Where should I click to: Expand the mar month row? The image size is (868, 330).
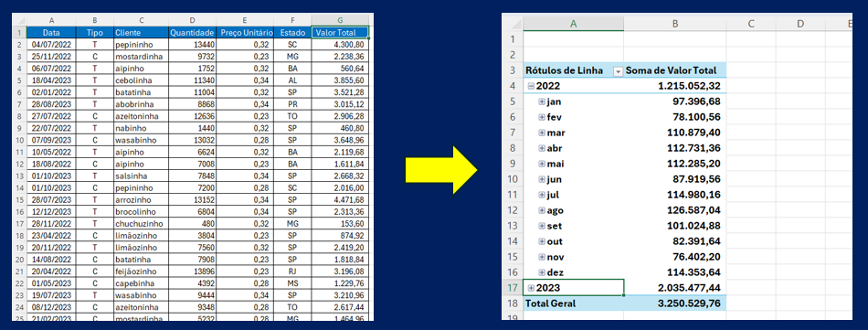click(x=542, y=133)
